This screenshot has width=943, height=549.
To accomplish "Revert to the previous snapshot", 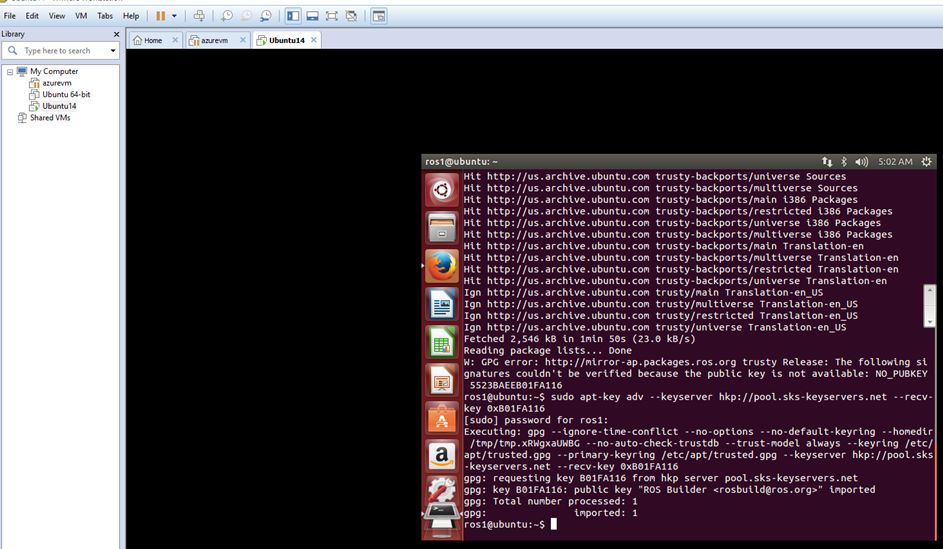I will click(246, 16).
